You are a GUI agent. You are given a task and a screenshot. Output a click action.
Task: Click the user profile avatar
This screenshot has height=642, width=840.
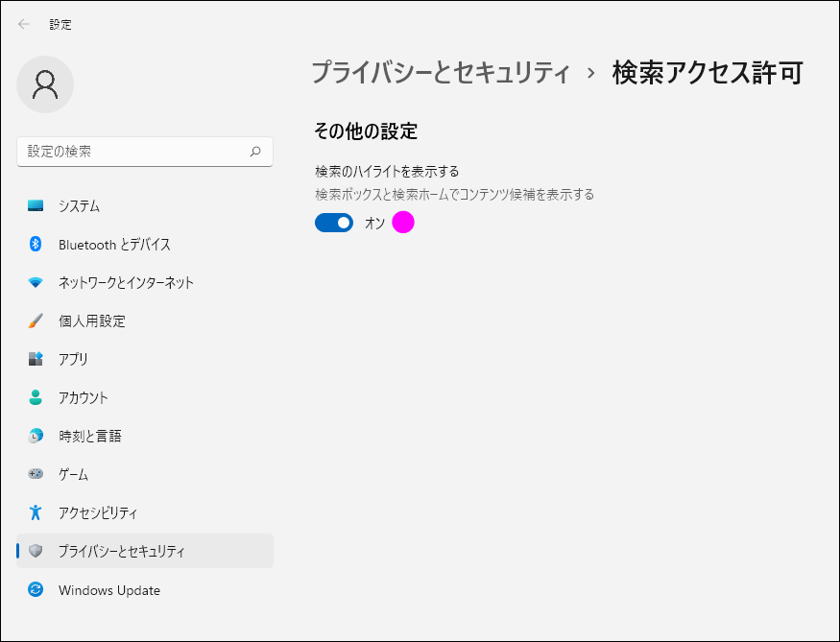click(45, 84)
